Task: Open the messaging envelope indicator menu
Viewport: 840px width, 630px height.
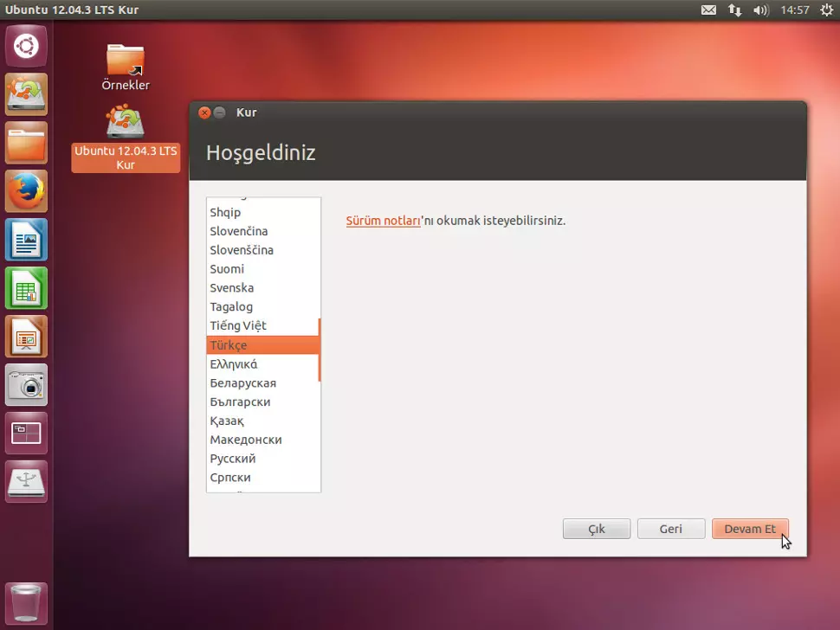Action: [708, 10]
